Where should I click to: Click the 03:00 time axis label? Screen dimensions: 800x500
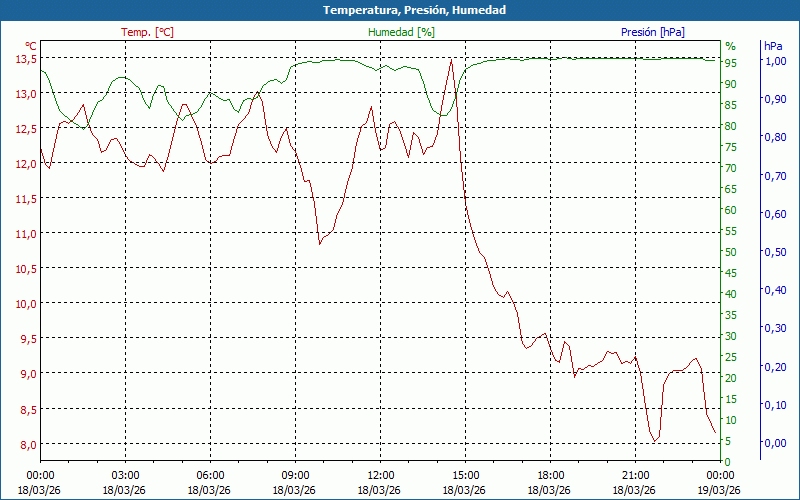pos(125,475)
